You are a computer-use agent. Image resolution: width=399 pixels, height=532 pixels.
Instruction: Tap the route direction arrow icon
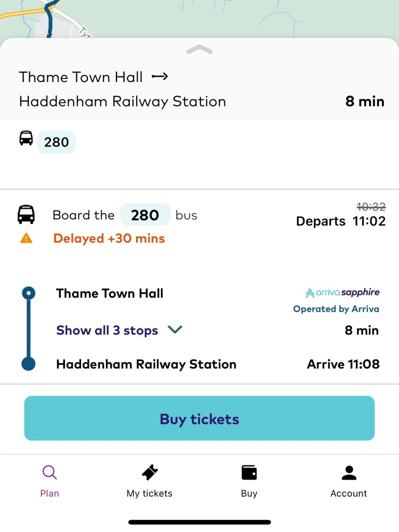pyautogui.click(x=159, y=77)
